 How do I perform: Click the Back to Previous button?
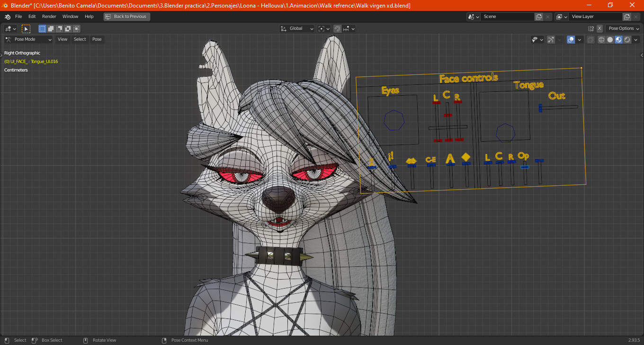[x=126, y=16]
